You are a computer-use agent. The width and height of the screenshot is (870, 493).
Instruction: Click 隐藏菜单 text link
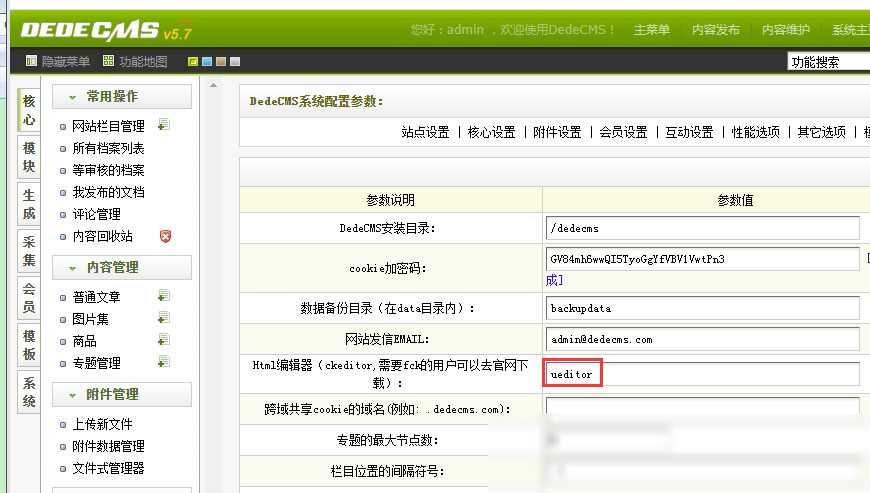tap(65, 62)
